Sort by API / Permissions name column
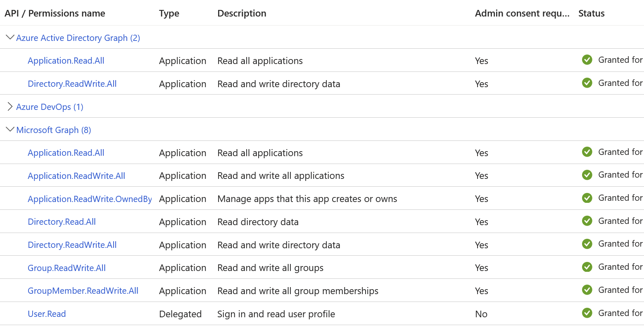Screen dimensions: 644x328 coord(55,13)
